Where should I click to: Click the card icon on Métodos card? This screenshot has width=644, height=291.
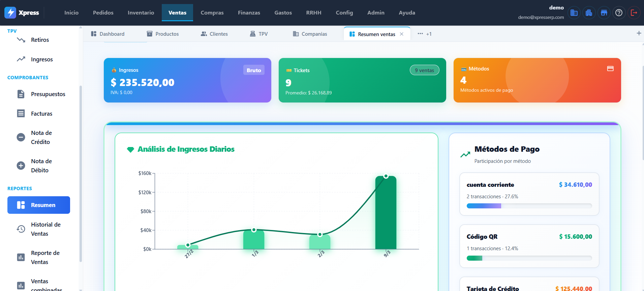point(610,69)
